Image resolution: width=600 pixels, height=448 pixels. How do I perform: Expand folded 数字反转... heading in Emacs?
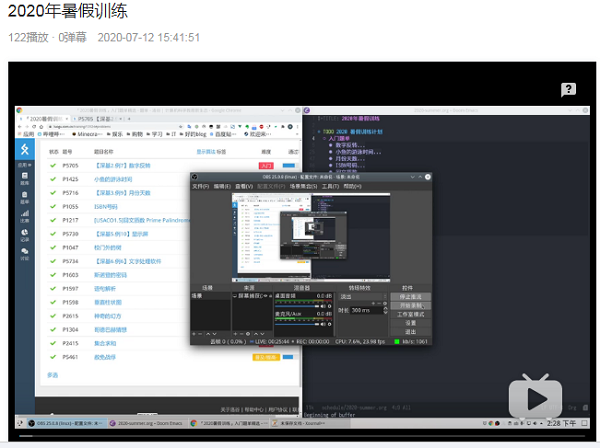coord(350,145)
